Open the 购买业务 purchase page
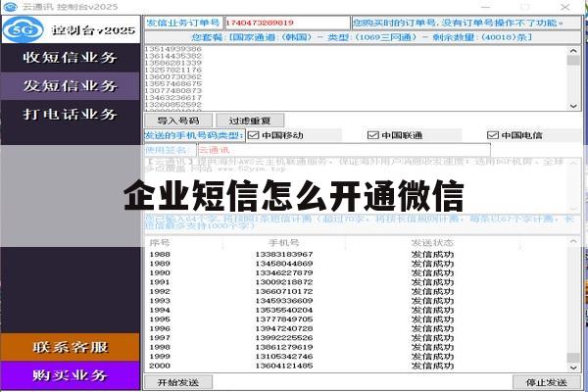 (x=71, y=375)
